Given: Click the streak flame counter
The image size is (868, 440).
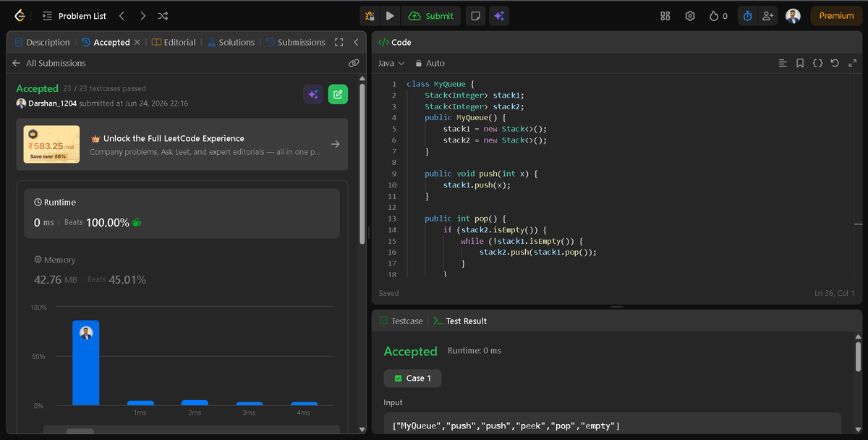Looking at the screenshot, I should pos(718,16).
